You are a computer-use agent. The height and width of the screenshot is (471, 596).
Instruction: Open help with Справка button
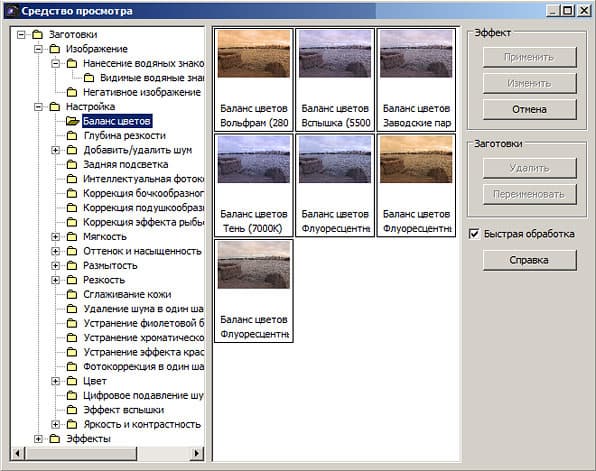tap(529, 260)
